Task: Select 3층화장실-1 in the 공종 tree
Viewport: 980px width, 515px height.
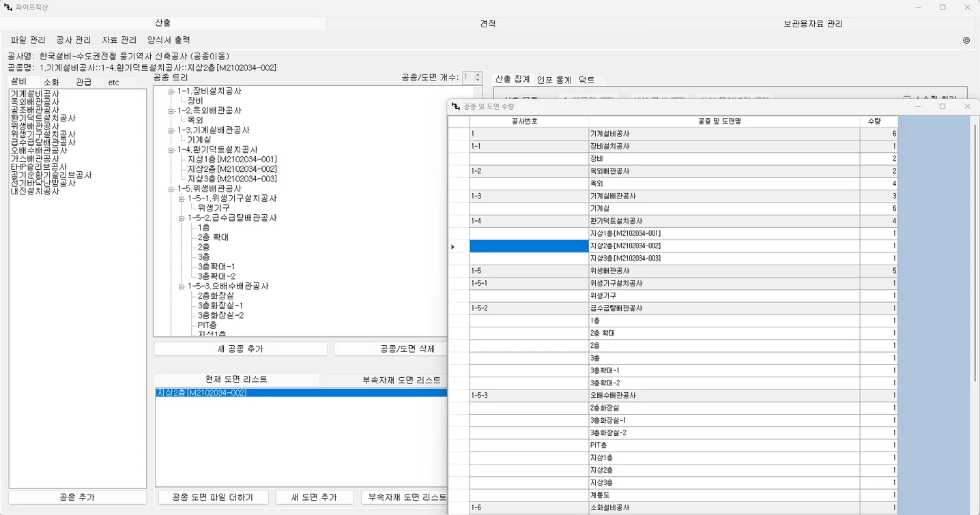Action: (x=220, y=306)
